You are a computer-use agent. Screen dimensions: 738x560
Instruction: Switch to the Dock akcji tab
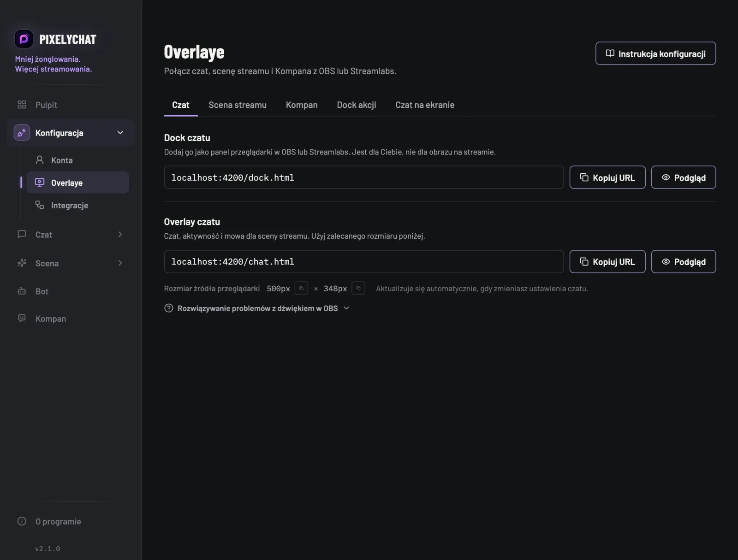point(357,105)
